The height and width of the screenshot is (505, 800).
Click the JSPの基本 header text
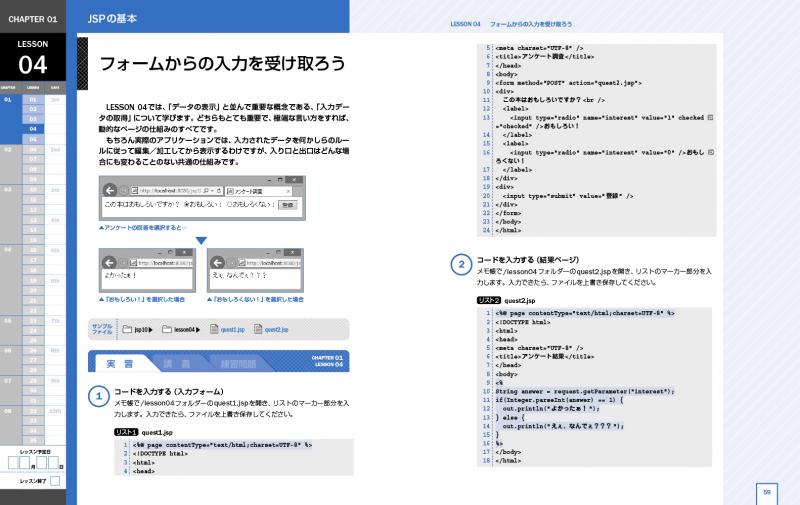click(112, 19)
